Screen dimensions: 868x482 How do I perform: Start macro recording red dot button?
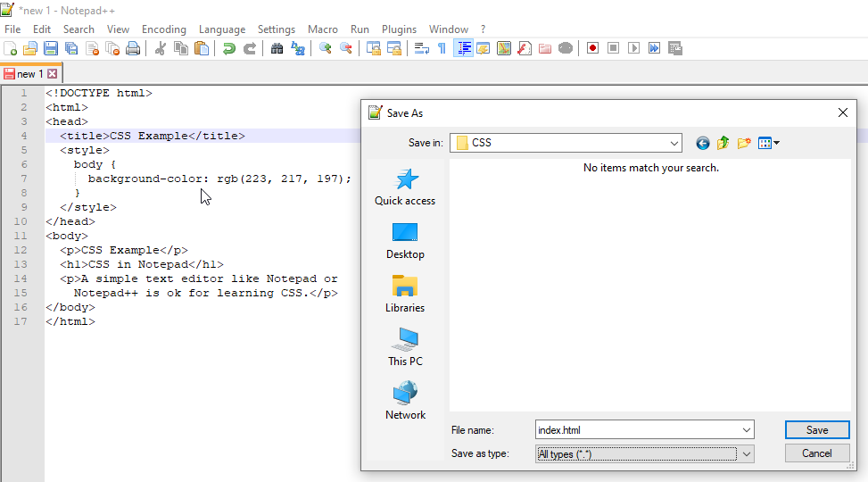592,49
